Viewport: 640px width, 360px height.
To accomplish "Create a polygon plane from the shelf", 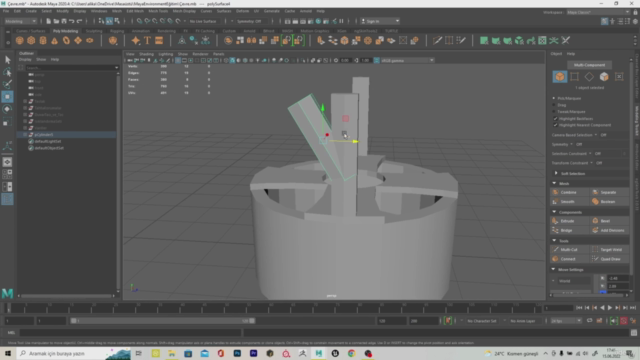I will click(78, 40).
